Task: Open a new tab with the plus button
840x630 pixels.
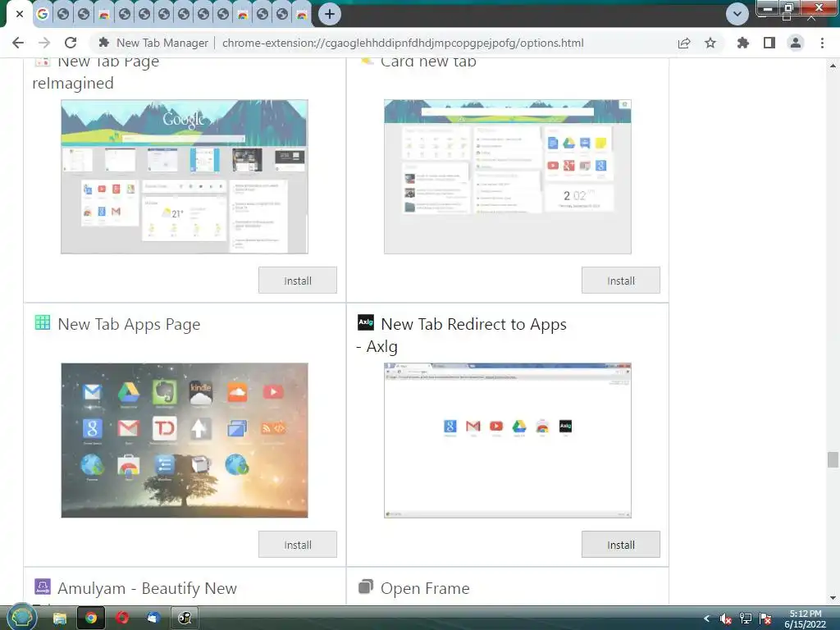Action: pos(330,14)
